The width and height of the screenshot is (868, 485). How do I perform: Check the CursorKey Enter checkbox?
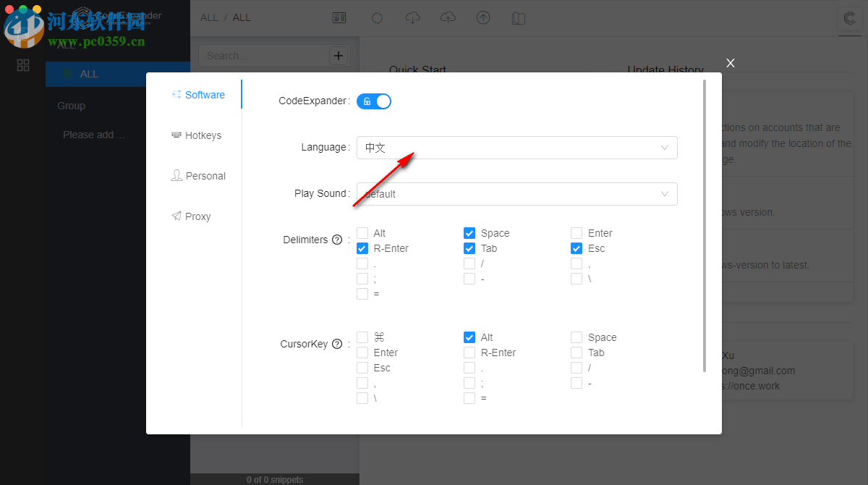click(362, 353)
